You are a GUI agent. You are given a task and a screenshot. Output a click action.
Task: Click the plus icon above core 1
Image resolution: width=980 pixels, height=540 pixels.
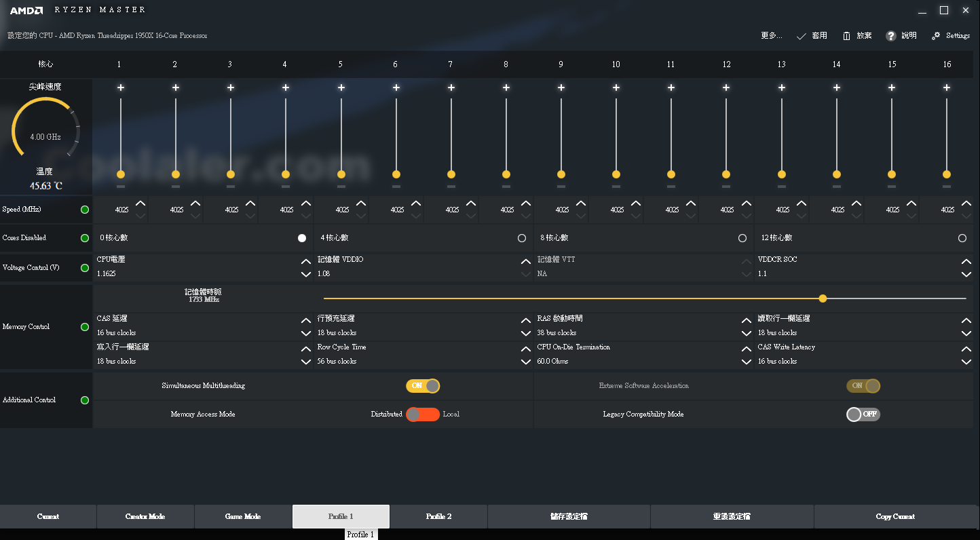pyautogui.click(x=121, y=88)
